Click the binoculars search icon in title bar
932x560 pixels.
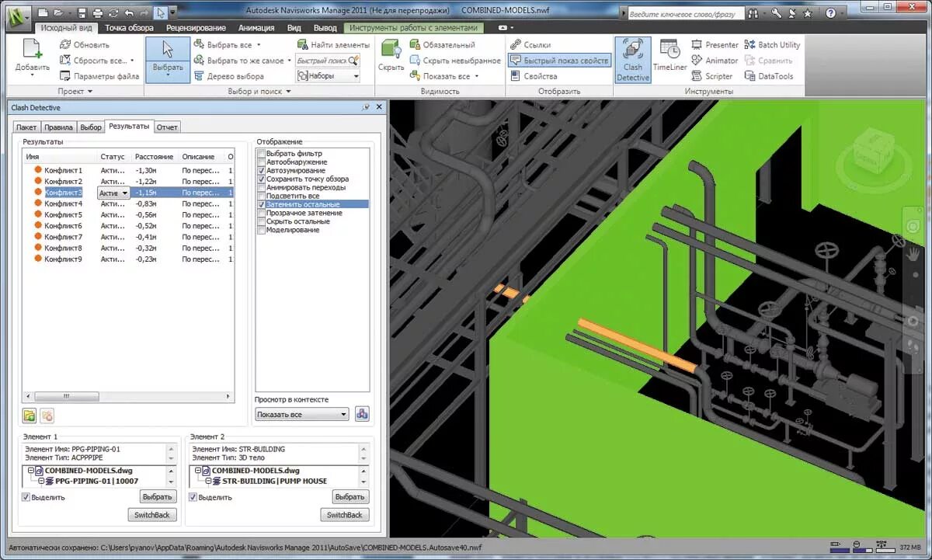click(753, 13)
